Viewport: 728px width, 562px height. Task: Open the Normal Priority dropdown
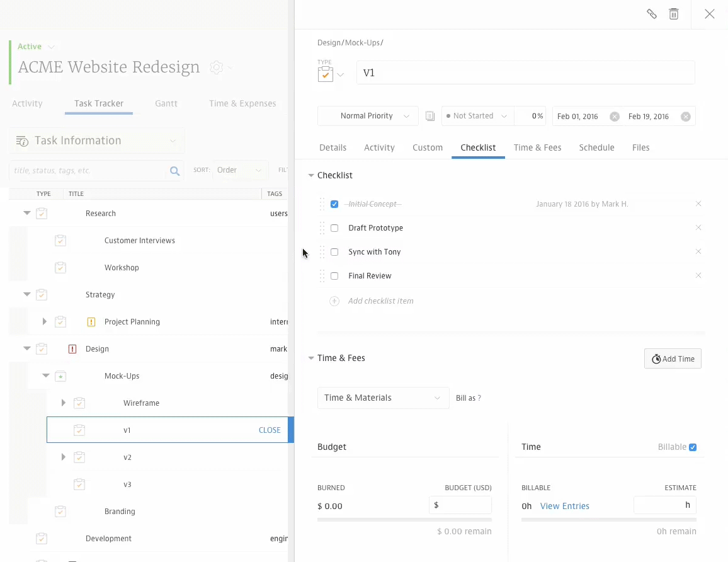tap(368, 116)
